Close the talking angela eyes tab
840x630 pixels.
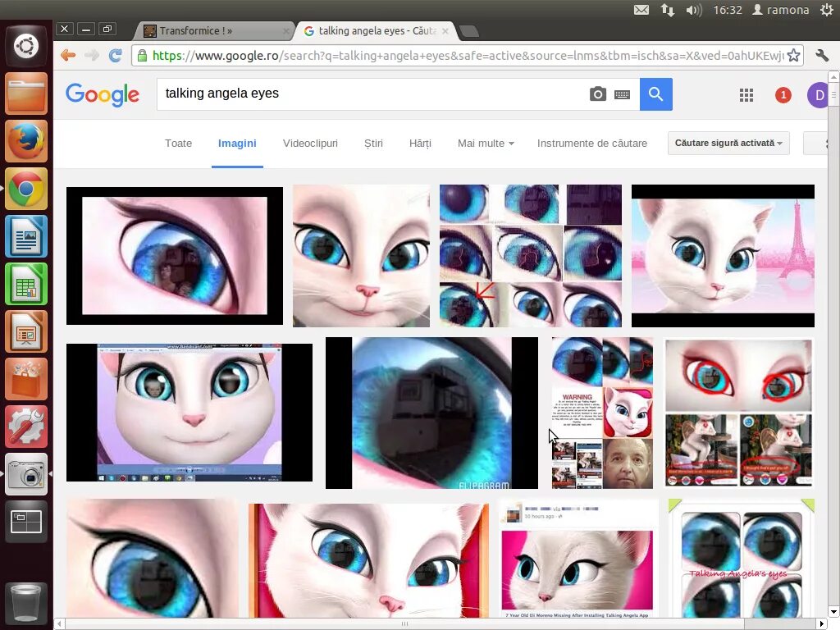tap(445, 31)
